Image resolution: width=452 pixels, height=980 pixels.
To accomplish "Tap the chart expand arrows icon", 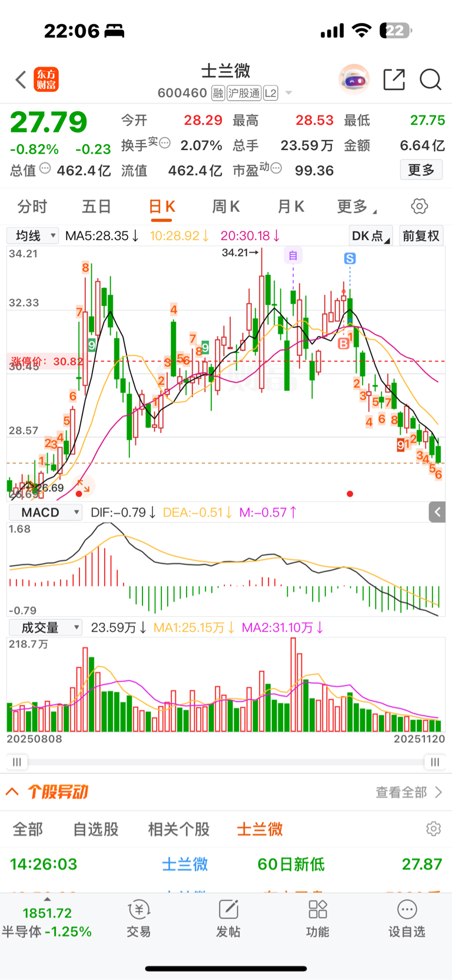I will (83, 486).
